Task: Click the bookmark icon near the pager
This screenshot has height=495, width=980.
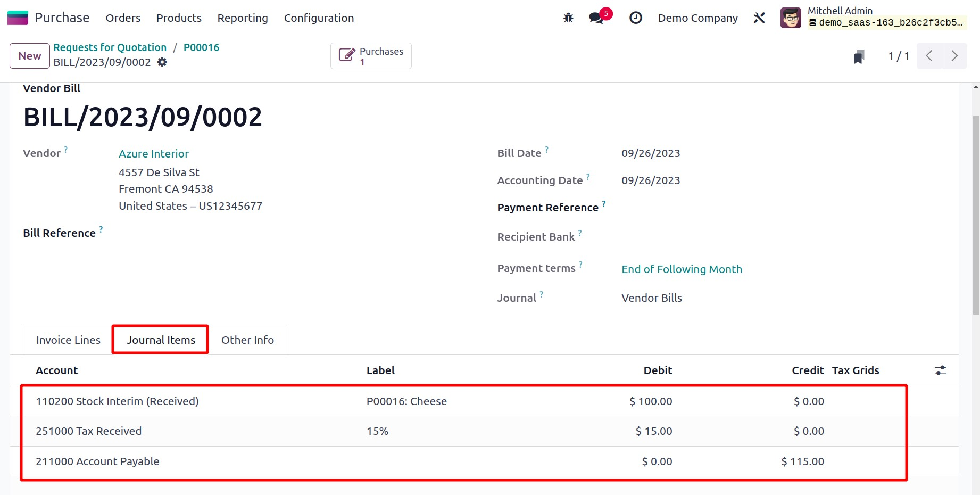Action: tap(859, 56)
